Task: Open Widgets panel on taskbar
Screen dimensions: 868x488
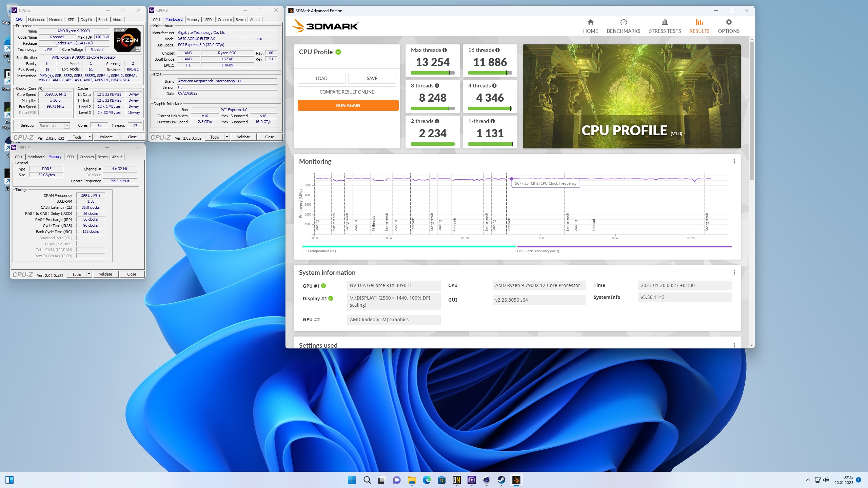Action: point(9,480)
